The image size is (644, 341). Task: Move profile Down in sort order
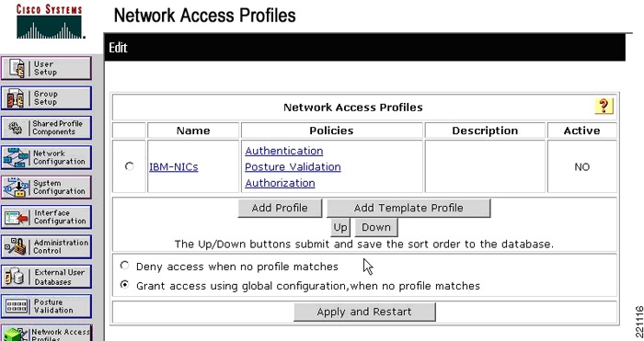click(376, 227)
